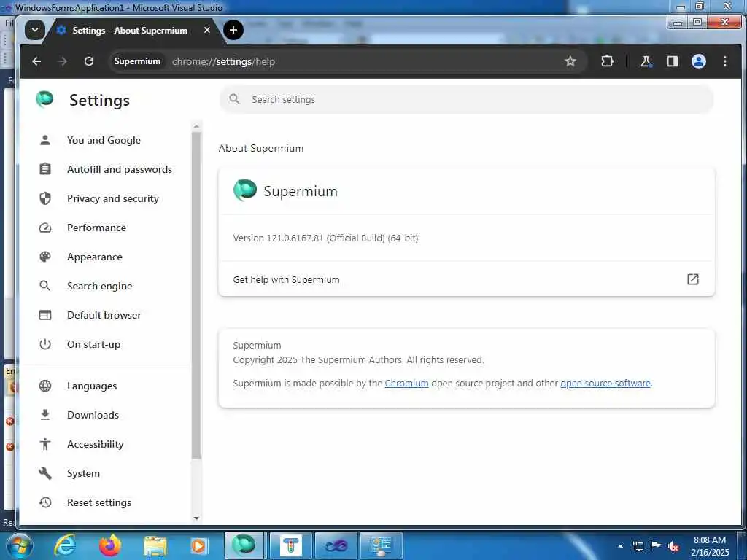The width and height of the screenshot is (747, 560).
Task: Click the Languages globe icon
Action: [45, 386]
